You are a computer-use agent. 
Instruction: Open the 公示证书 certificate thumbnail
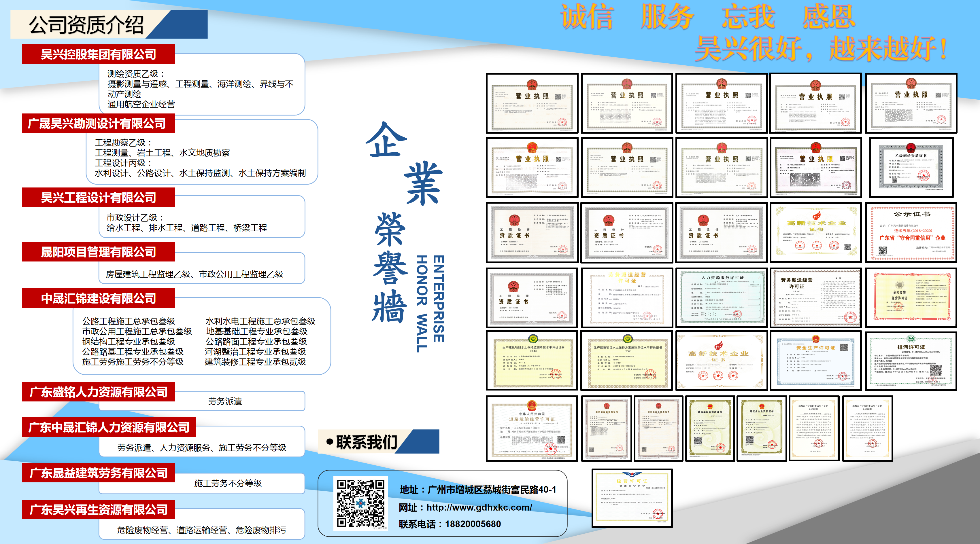coord(911,233)
